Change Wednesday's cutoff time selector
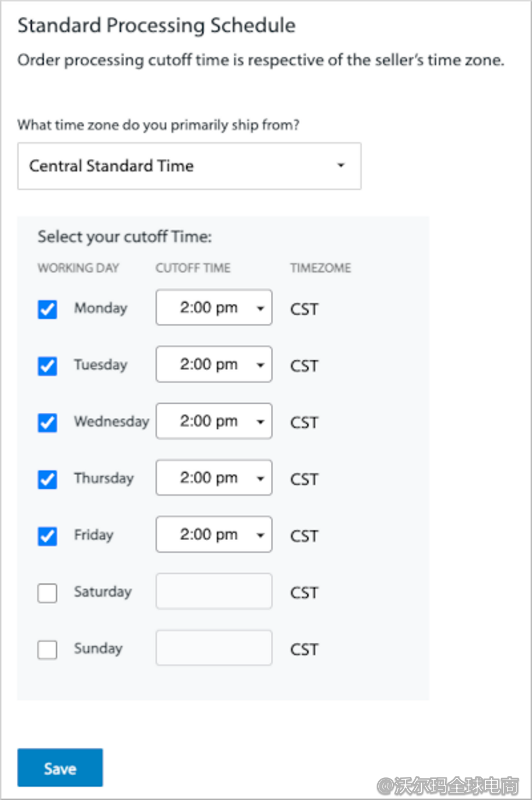The image size is (532, 800). pos(214,421)
